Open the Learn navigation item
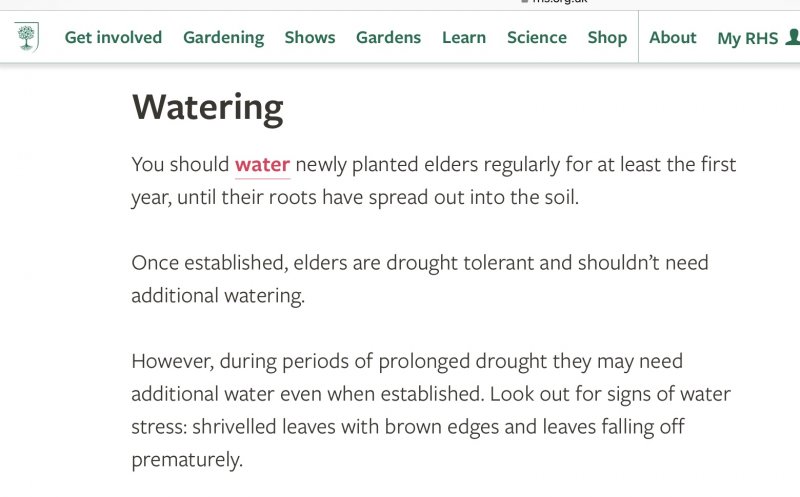This screenshot has width=800, height=497. point(464,38)
